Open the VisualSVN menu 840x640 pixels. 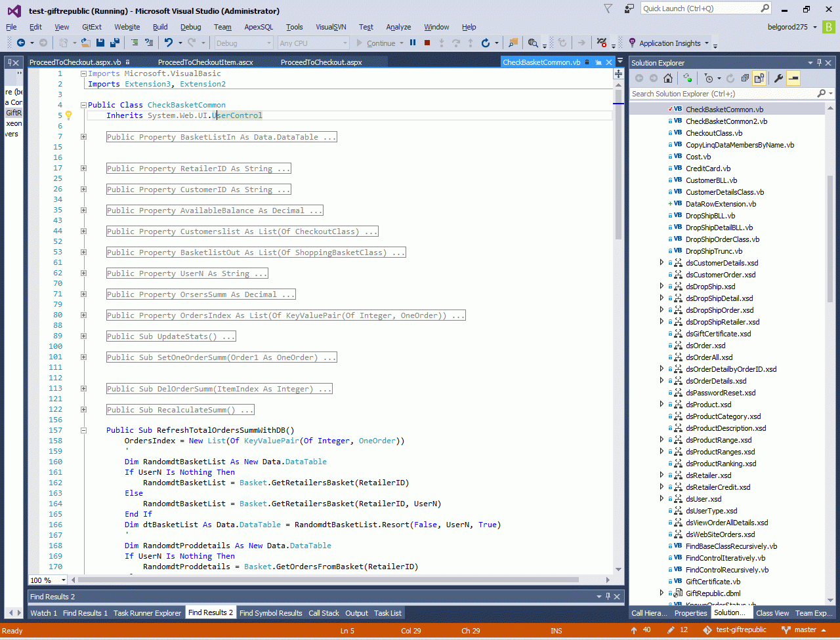pyautogui.click(x=331, y=27)
